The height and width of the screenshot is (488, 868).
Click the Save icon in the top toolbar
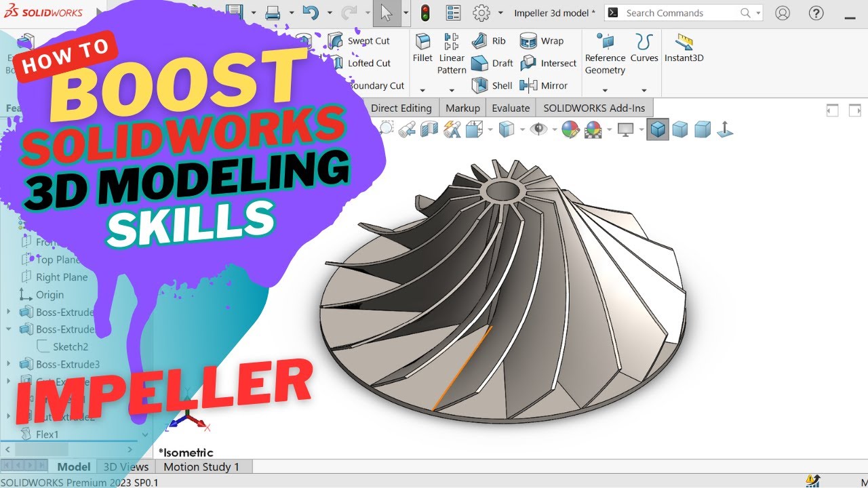[235, 12]
